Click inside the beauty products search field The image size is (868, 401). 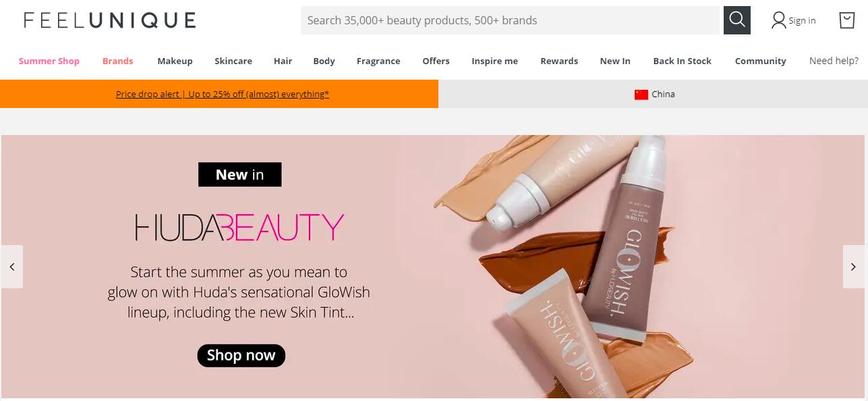(511, 20)
